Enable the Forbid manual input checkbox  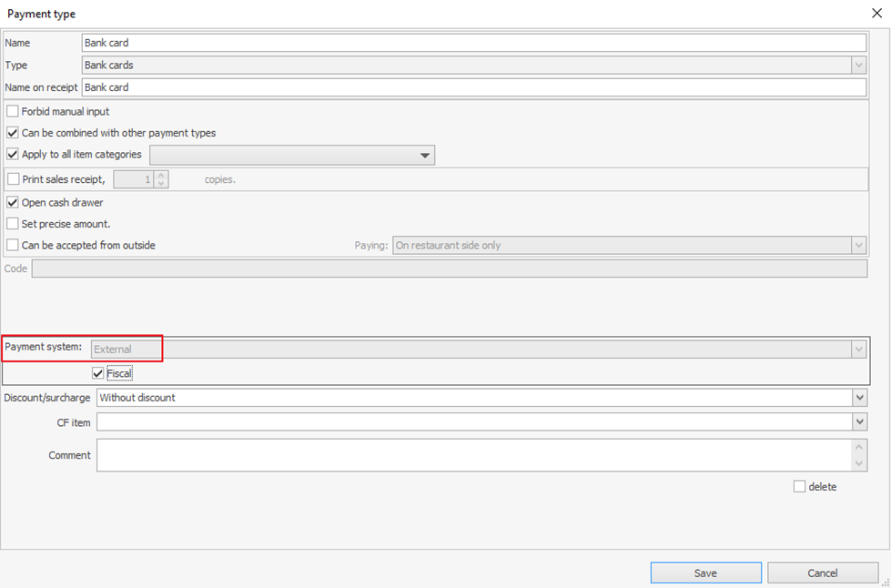[13, 111]
